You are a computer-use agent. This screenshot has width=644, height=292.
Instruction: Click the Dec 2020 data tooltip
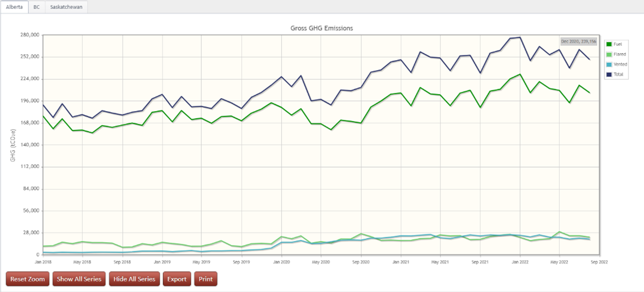[578, 41]
